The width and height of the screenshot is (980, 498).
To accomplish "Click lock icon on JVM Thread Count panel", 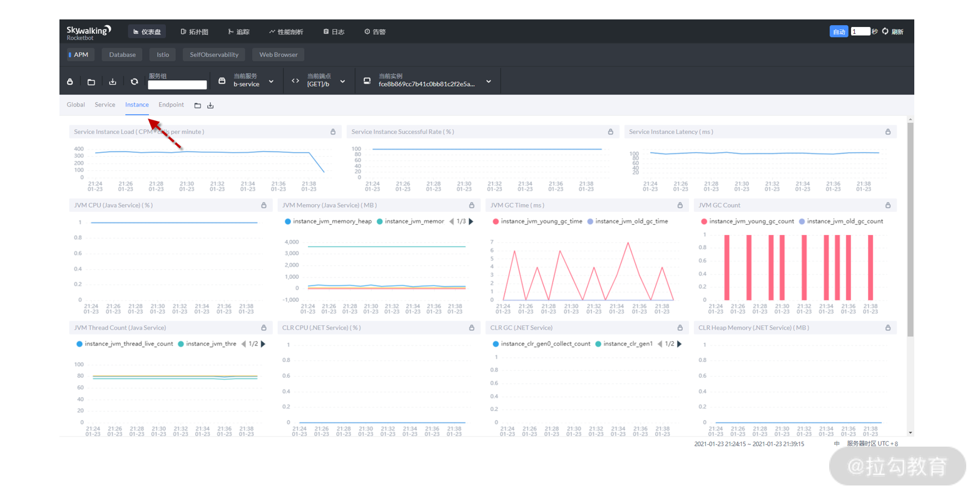I will (x=263, y=328).
